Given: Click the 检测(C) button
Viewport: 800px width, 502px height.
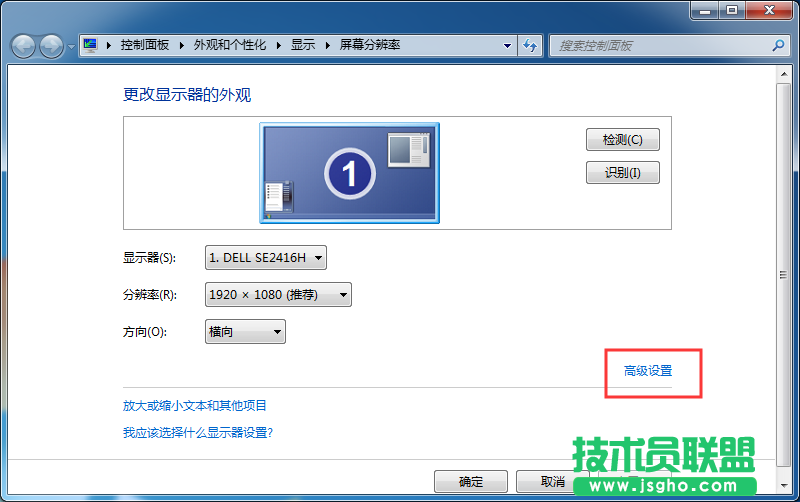Looking at the screenshot, I should coord(622,140).
